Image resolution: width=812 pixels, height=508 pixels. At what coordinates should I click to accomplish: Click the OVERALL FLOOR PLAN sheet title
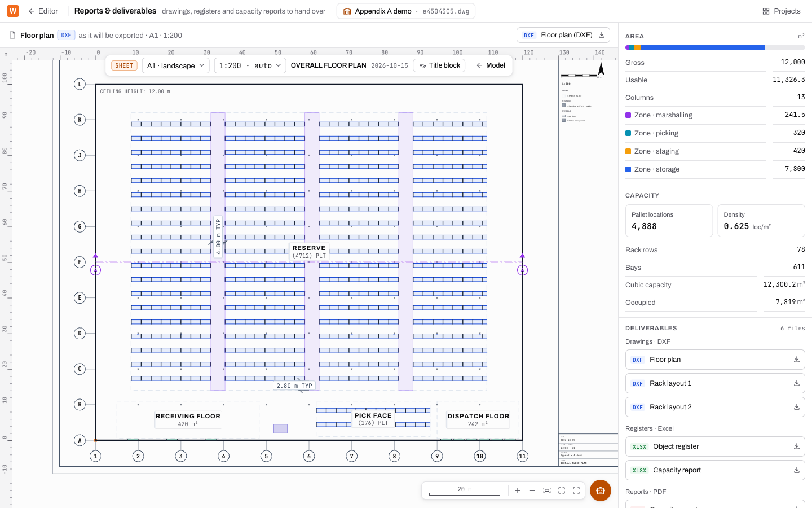click(329, 65)
